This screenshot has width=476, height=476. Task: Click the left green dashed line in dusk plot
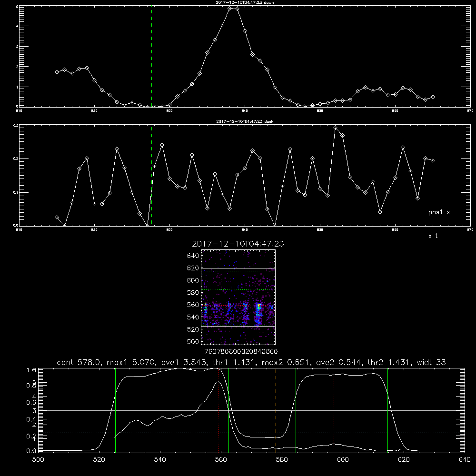click(151, 176)
